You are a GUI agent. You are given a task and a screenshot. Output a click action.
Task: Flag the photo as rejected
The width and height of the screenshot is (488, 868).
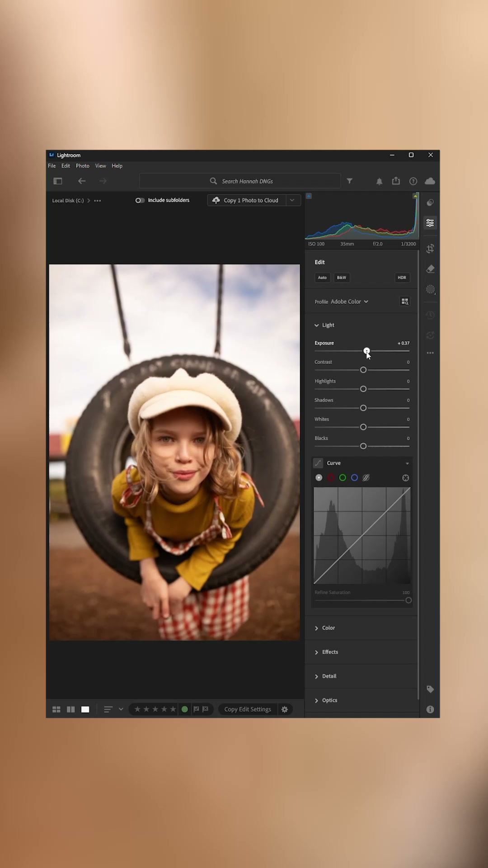[x=206, y=710]
